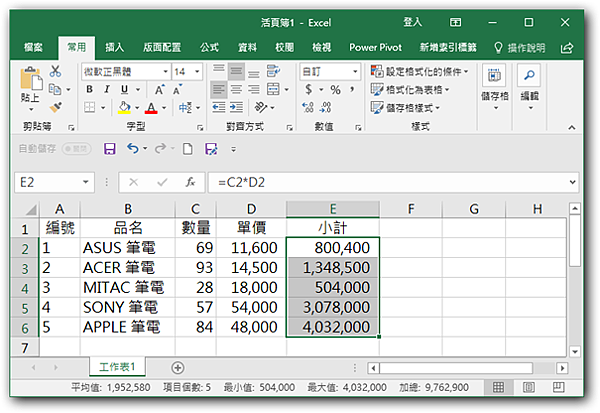The height and width of the screenshot is (413, 600).
Task: Switch to the 資料 Data tab
Action: [247, 47]
